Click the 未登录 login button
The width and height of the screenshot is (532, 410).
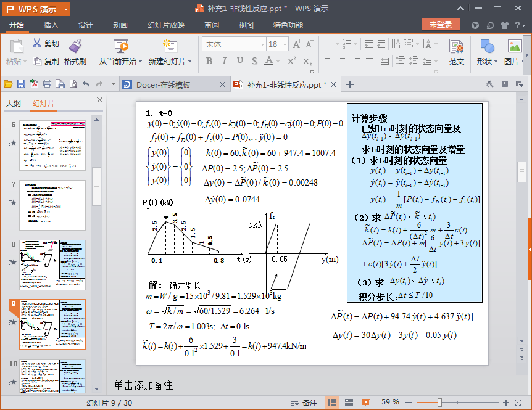[x=441, y=25]
